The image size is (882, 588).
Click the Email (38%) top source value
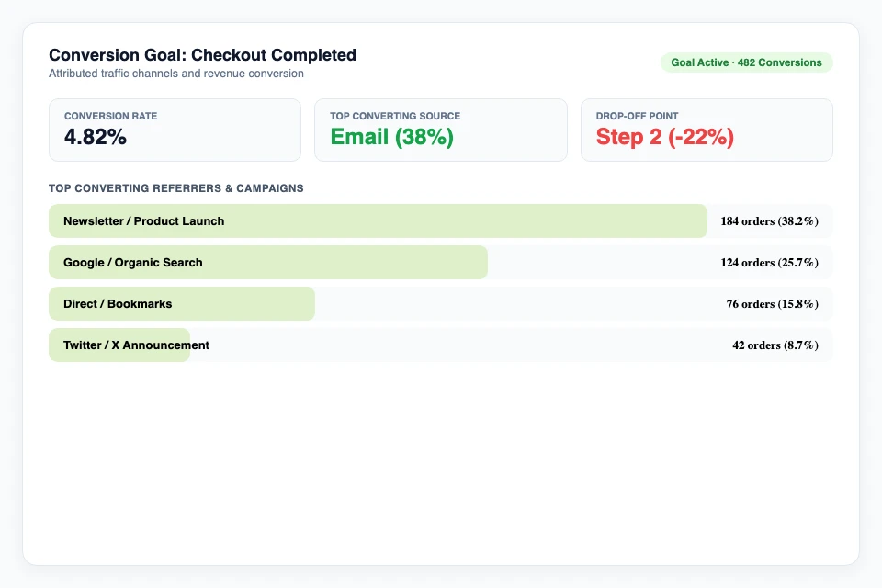click(391, 137)
